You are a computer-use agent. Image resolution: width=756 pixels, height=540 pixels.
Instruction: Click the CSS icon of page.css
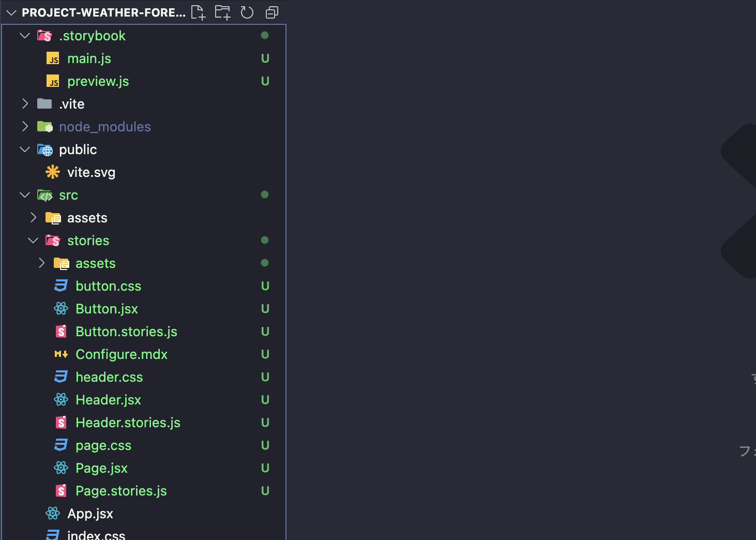61,445
